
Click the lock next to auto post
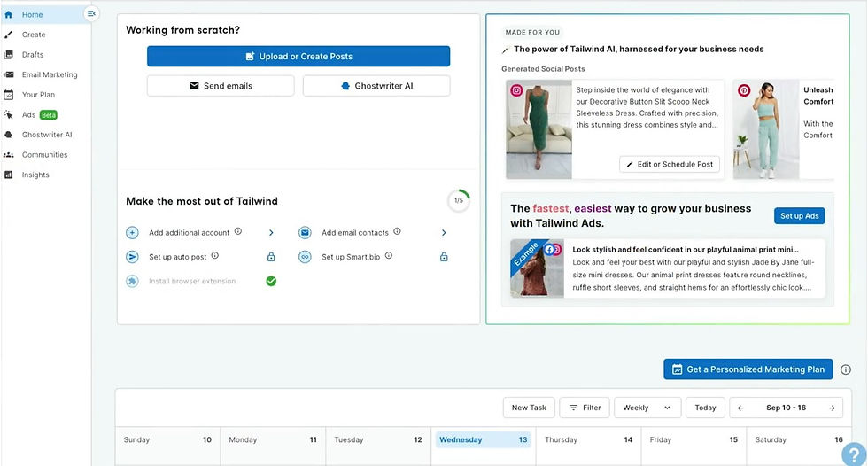(x=271, y=257)
